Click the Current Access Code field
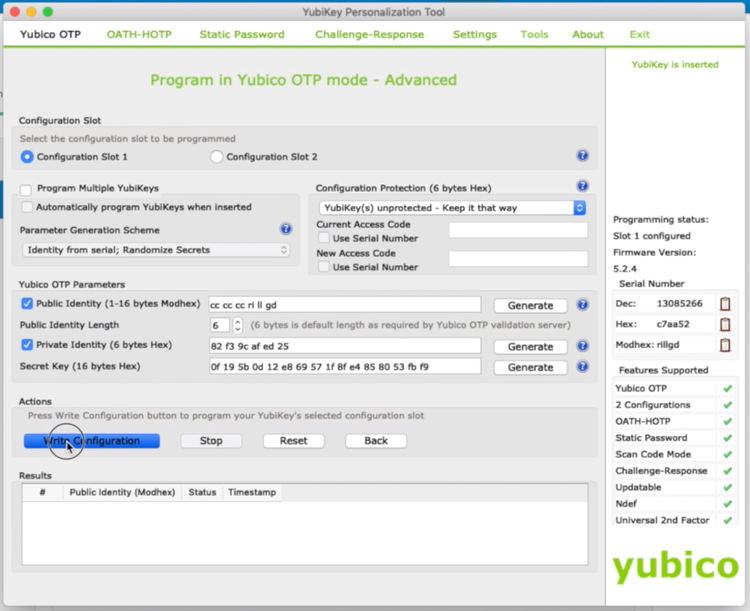750x611 pixels. 518,231
